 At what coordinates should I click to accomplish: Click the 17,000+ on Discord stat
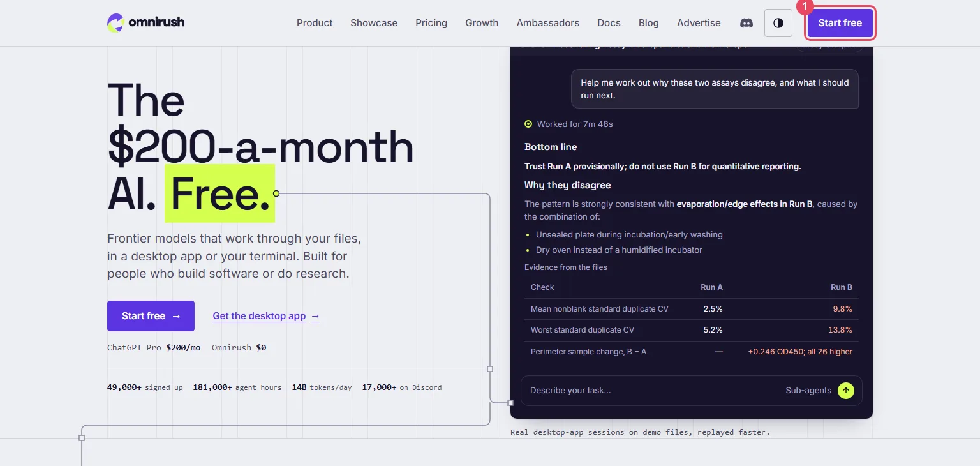click(401, 387)
